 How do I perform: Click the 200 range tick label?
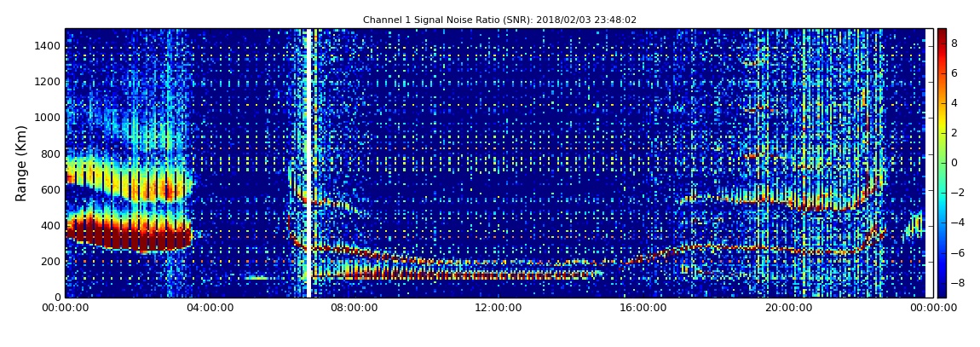point(51,262)
